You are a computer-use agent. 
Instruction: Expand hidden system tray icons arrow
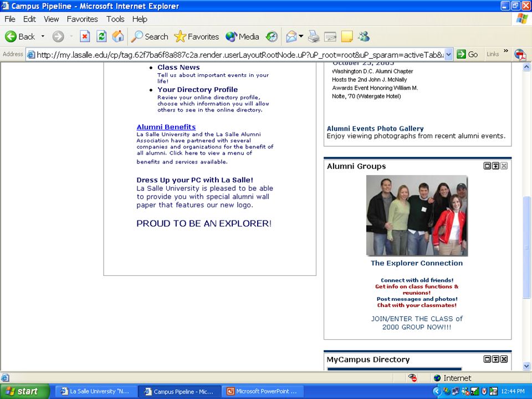437,392
